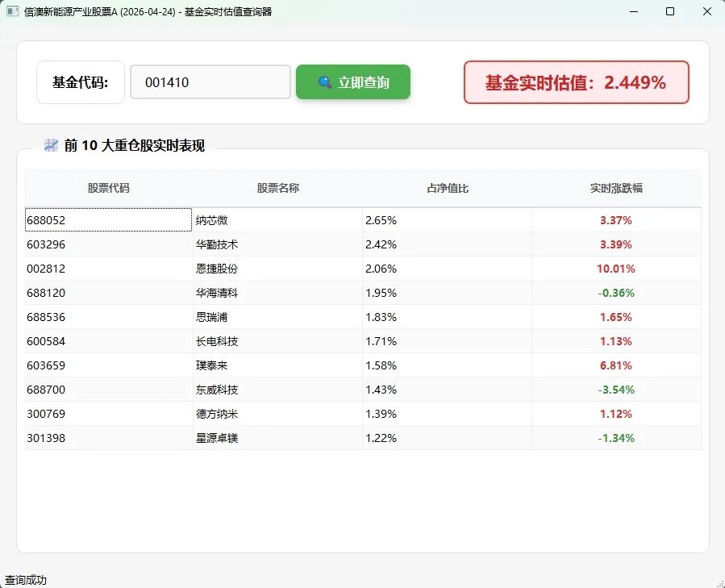
Task: Click the chart icon beside 前 10 大重仓股实时表现
Action: tap(51, 145)
